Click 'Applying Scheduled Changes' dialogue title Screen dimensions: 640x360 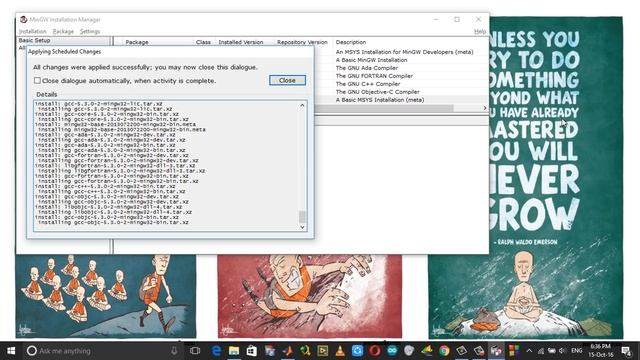64,51
